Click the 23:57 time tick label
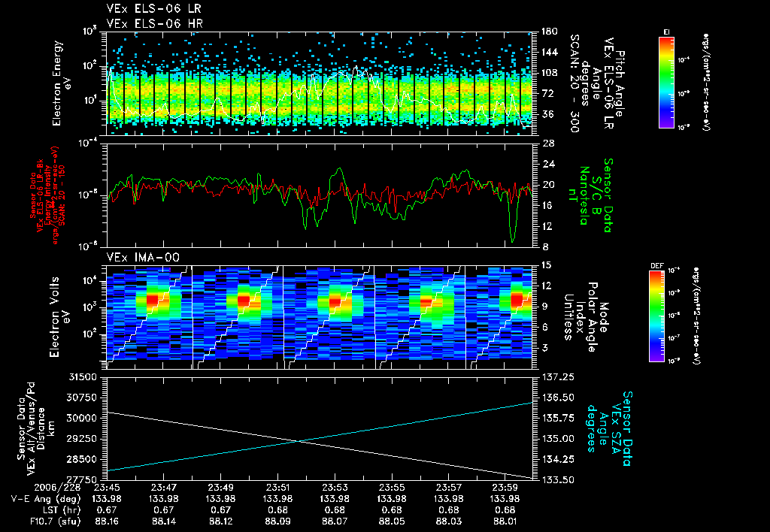Image resolution: width=770 pixels, height=532 pixels. coord(448,488)
